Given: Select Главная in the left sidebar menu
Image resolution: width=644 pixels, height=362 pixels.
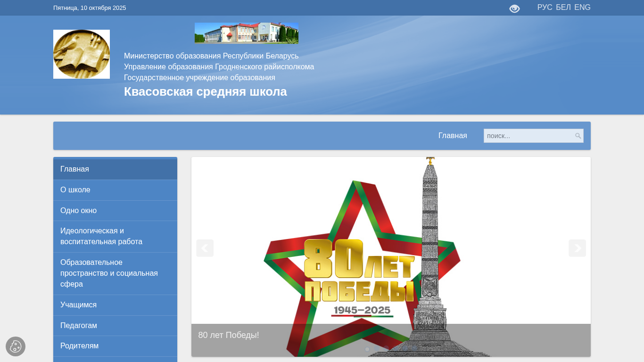Looking at the screenshot, I should click(x=115, y=169).
